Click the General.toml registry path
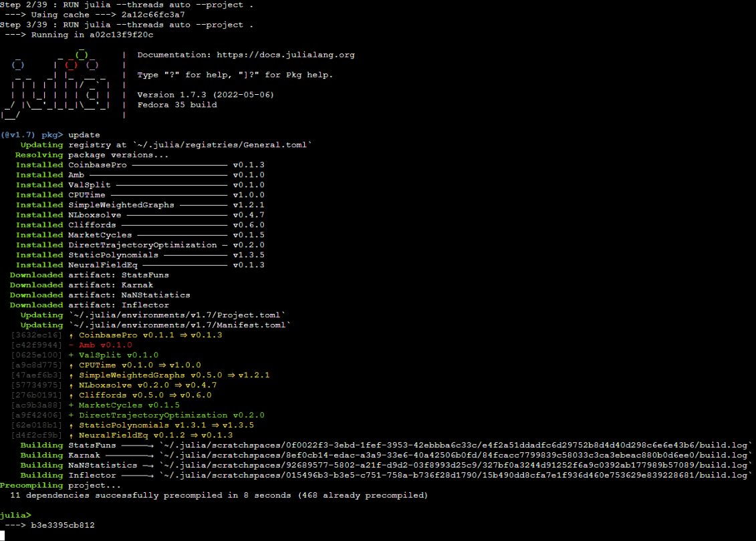 (223, 145)
